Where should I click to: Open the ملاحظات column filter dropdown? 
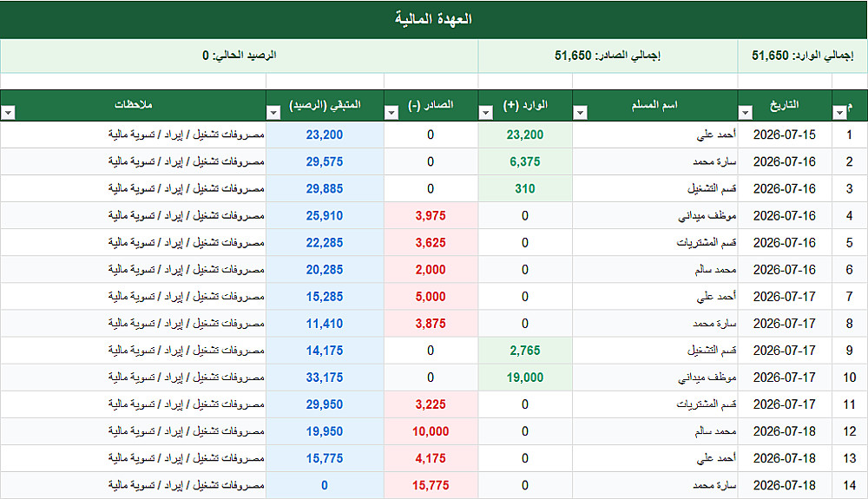(8, 113)
